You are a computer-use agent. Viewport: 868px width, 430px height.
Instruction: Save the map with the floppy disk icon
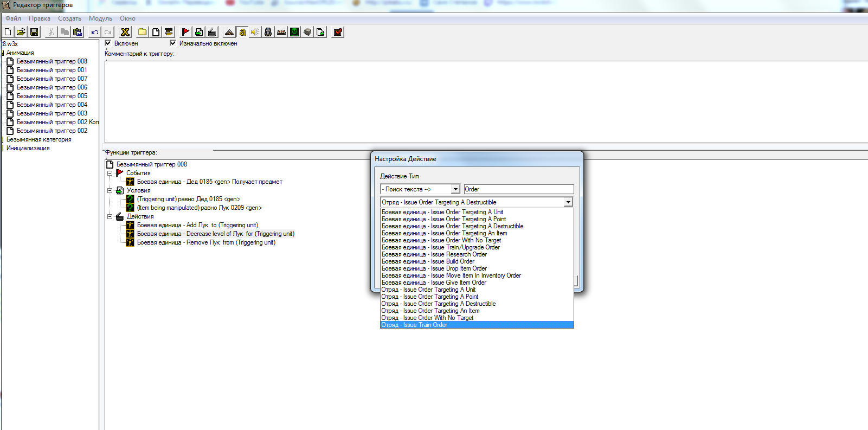coord(34,32)
